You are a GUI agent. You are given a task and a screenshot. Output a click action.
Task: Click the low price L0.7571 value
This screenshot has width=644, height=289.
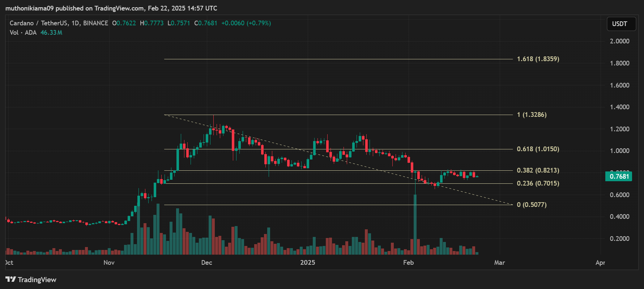[179, 23]
